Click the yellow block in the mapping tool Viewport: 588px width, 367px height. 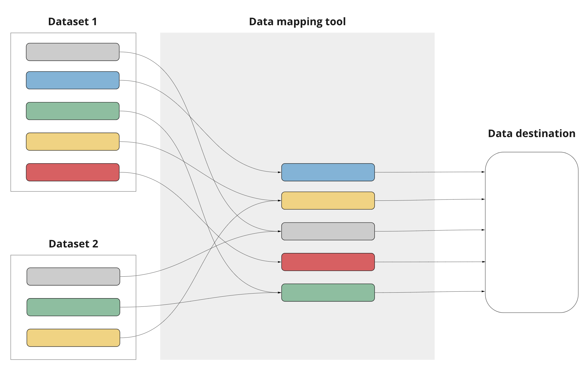click(x=328, y=201)
